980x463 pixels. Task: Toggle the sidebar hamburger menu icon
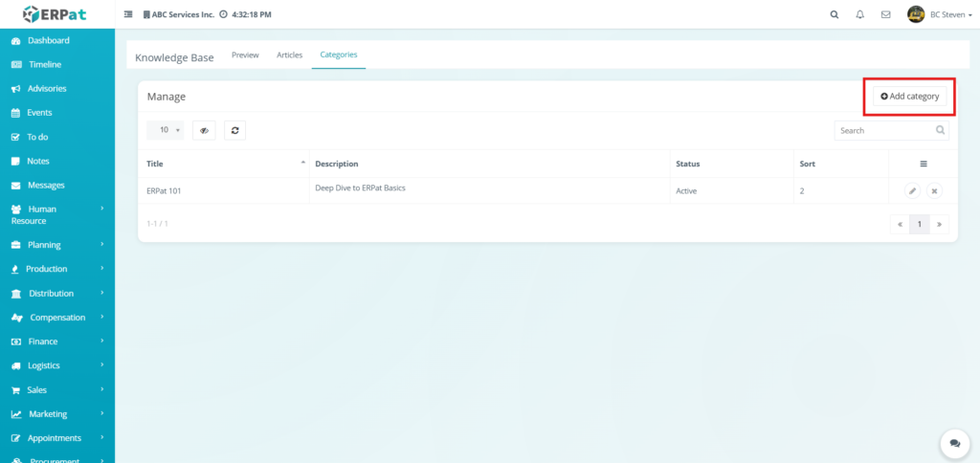(128, 14)
